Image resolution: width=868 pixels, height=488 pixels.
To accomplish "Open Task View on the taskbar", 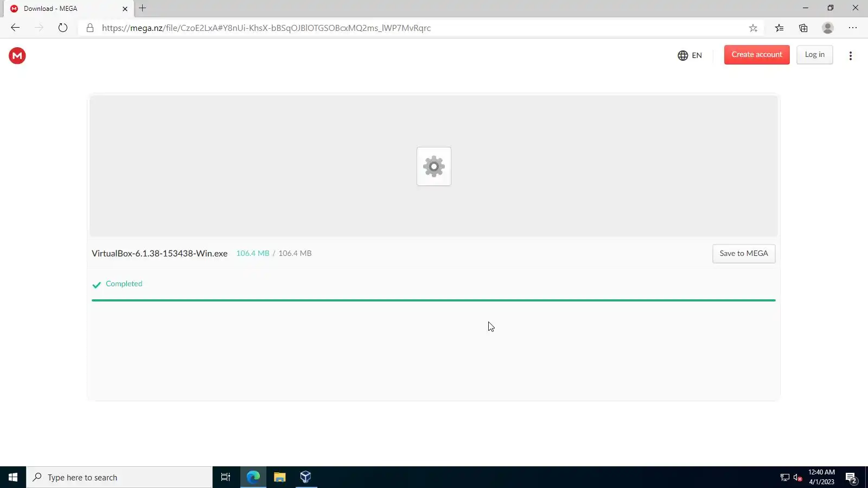I will tap(226, 477).
